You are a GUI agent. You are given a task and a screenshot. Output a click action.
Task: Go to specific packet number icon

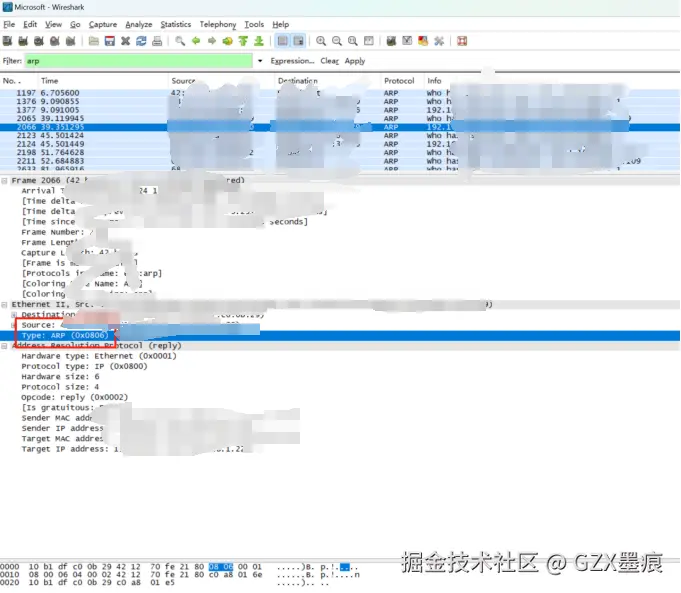pyautogui.click(x=227, y=41)
